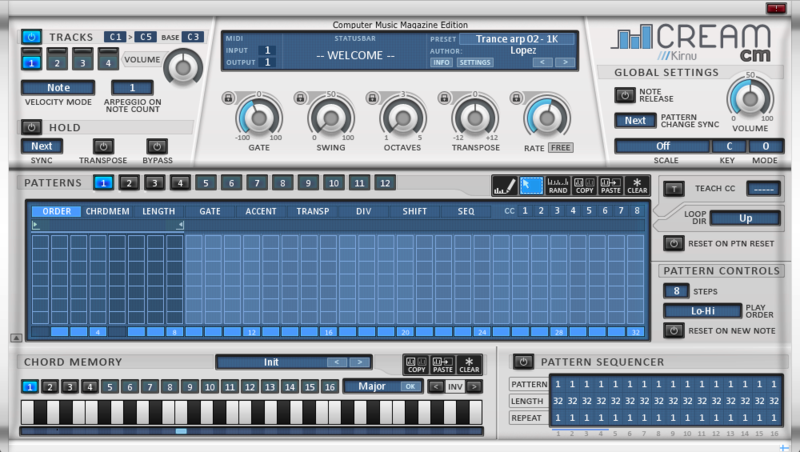Click the lock icon beside Swing knob
This screenshot has height=452, width=800.
pos(300,98)
